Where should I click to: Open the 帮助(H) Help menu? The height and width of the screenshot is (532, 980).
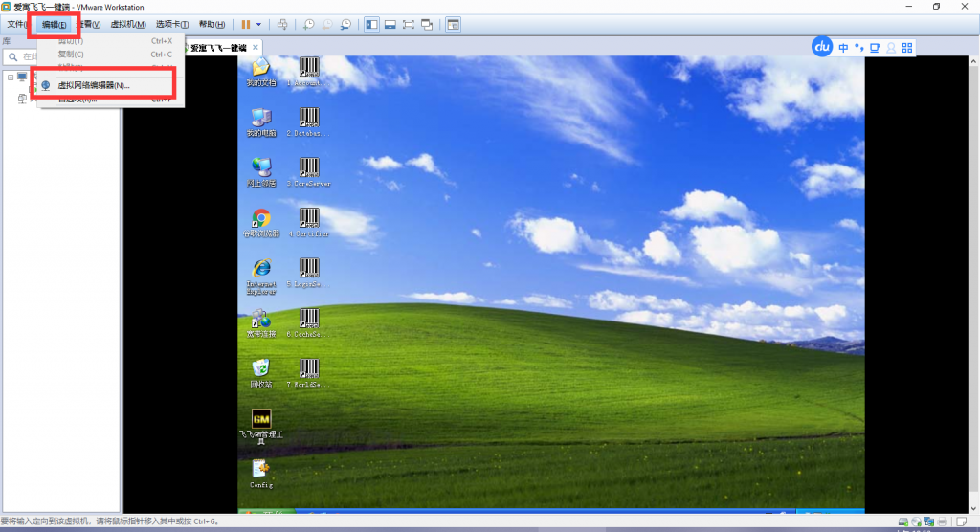coord(212,24)
